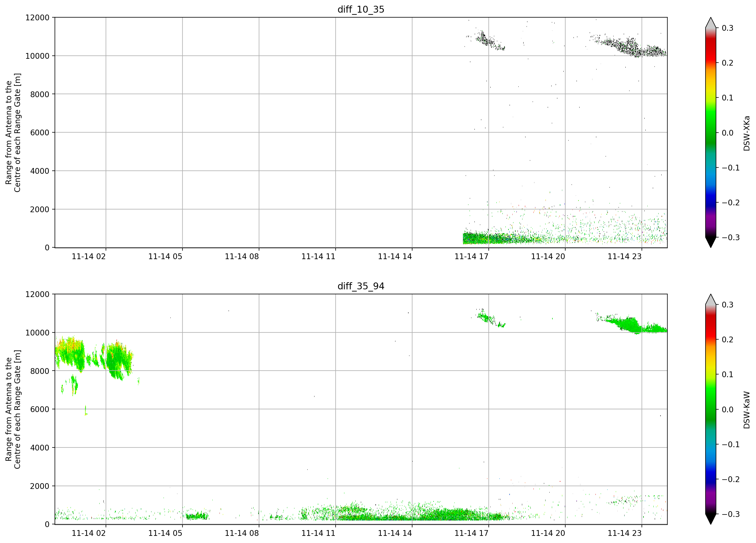
Task: Click '11-14 05' tick under diff_10_35 plot
Action: tap(165, 256)
